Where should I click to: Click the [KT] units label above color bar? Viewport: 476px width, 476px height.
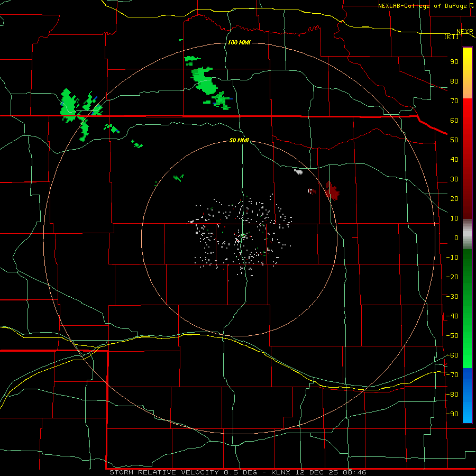tap(452, 36)
